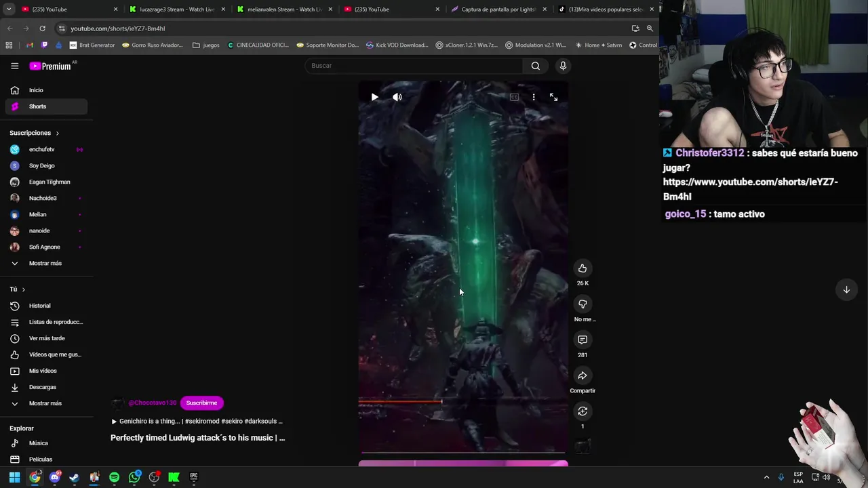Click the Remix icon
This screenshot has height=488, width=868.
click(583, 411)
